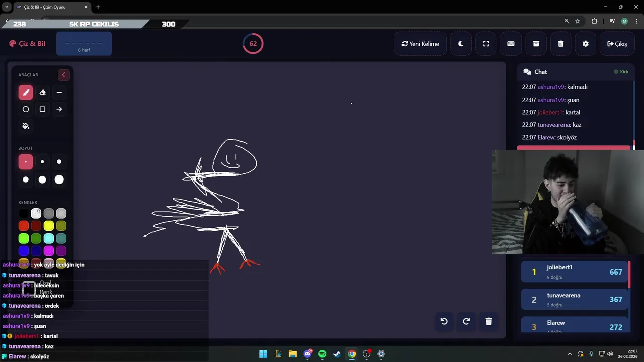Clear canvas with bottom trash icon

(489, 321)
